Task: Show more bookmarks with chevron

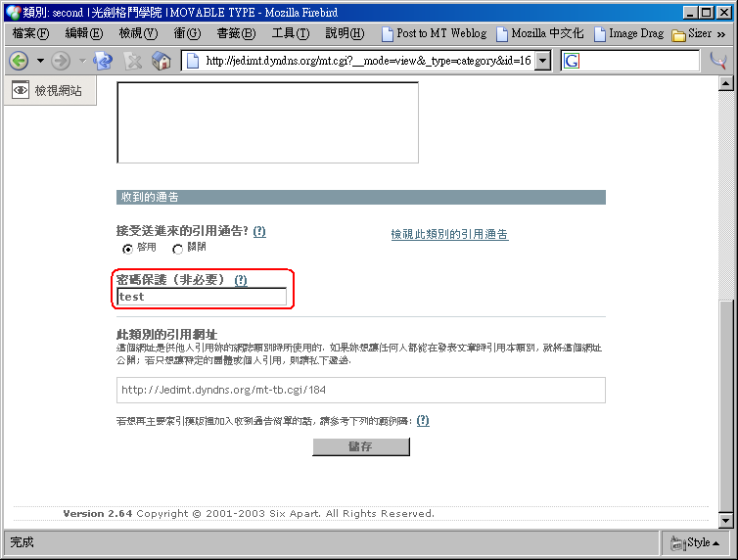Action: tap(721, 34)
